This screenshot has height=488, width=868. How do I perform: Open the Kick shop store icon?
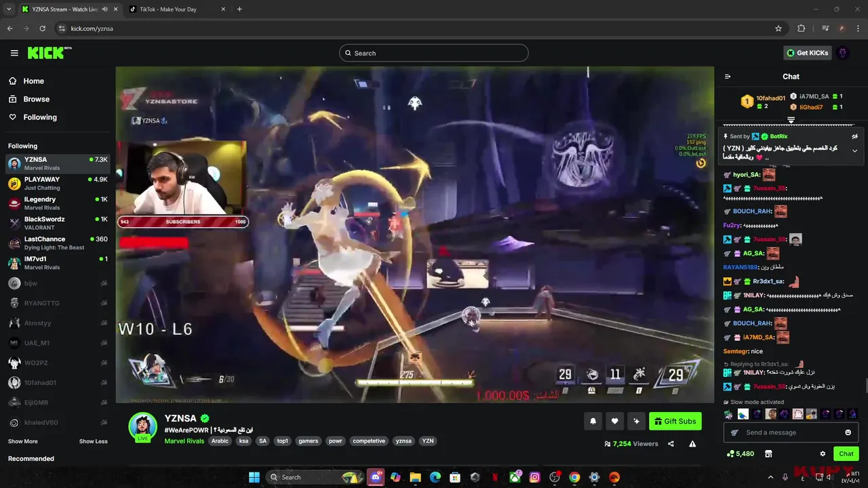768,453
